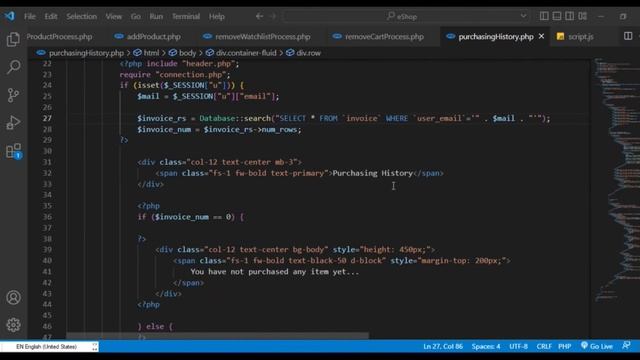640x360 pixels.
Task: Click the horizontal scrollbar in editor
Action: (x=218, y=336)
